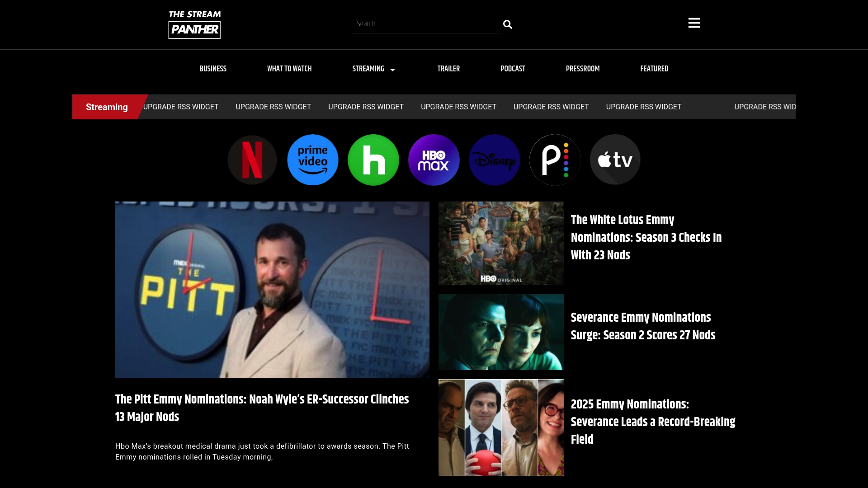Screen dimensions: 868x488
Task: Open the HBO Max streaming icon
Action: [x=434, y=160]
